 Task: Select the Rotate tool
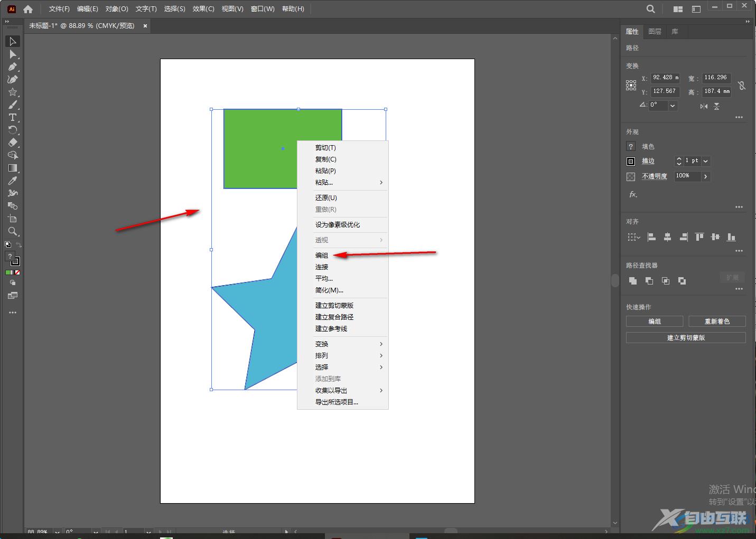tap(13, 130)
